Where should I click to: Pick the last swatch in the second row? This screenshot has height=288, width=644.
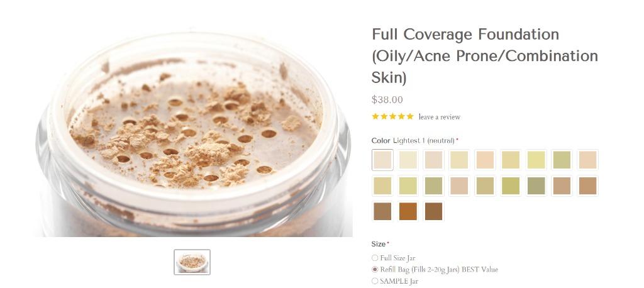coord(587,186)
